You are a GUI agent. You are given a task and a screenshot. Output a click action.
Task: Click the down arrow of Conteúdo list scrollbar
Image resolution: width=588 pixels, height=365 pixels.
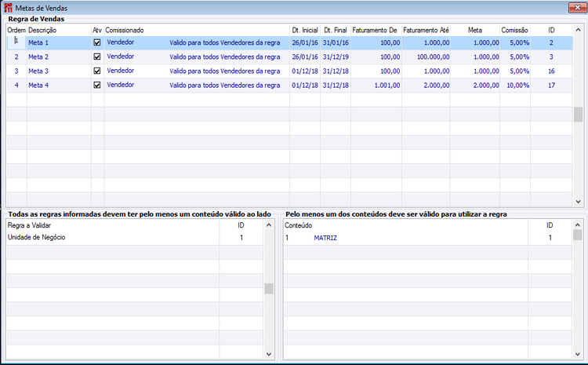click(578, 354)
